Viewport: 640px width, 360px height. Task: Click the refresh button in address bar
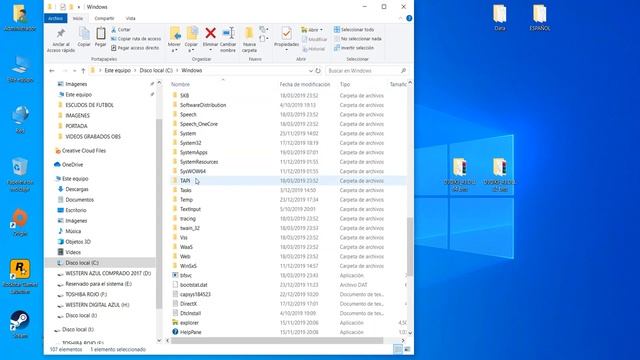click(x=318, y=71)
